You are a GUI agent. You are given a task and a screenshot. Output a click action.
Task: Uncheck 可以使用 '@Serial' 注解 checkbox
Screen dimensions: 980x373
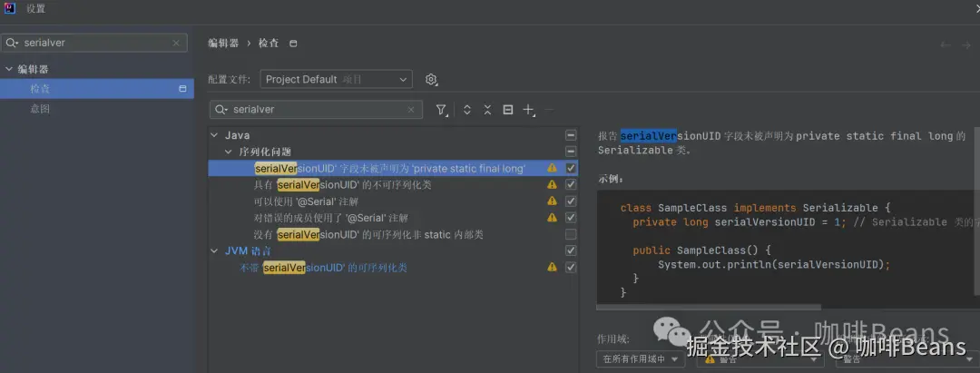571,201
